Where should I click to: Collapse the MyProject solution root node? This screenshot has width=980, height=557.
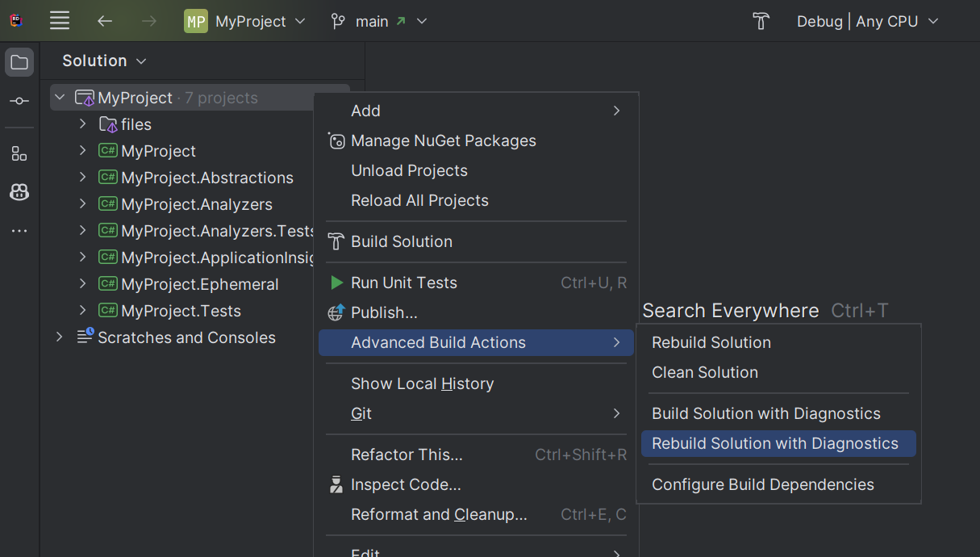coord(60,98)
